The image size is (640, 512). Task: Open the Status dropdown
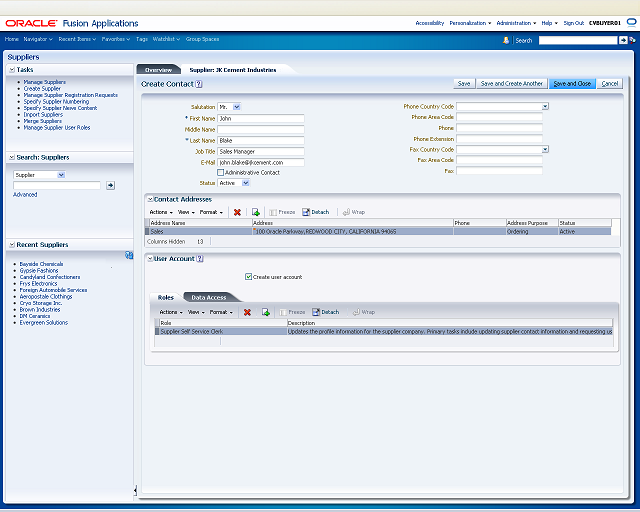tap(246, 183)
